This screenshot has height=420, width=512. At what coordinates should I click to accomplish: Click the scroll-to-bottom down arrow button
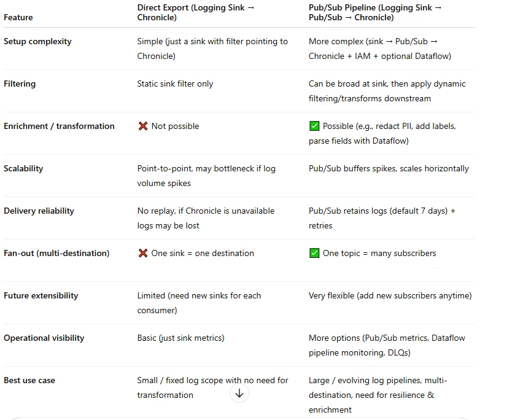(x=239, y=394)
